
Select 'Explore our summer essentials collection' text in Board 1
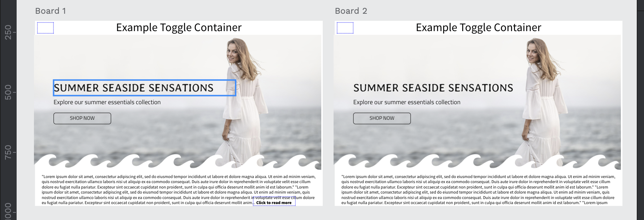tap(107, 102)
